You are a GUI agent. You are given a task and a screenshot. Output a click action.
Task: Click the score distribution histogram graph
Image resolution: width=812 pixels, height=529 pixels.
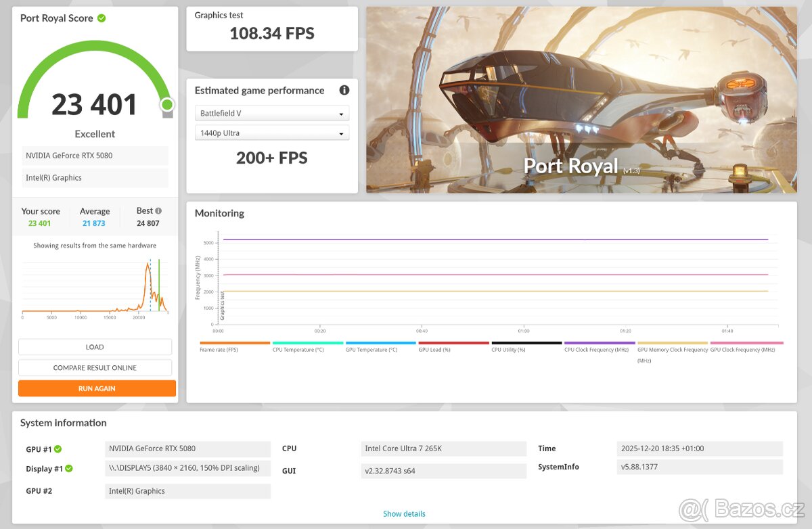(95, 284)
